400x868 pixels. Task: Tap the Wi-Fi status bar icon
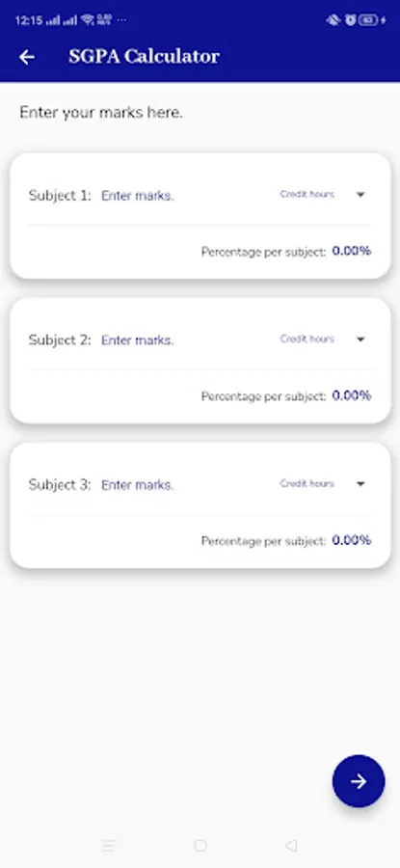87,20
